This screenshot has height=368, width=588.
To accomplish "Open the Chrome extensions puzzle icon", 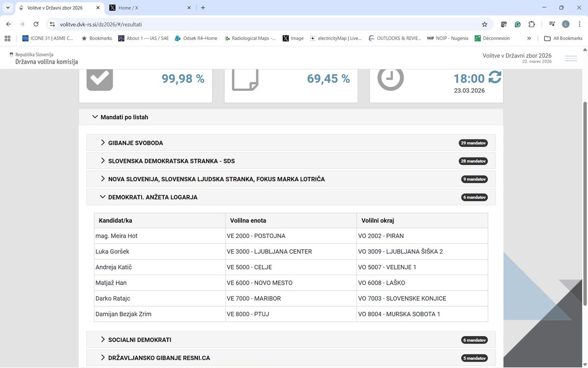I will pos(532,24).
